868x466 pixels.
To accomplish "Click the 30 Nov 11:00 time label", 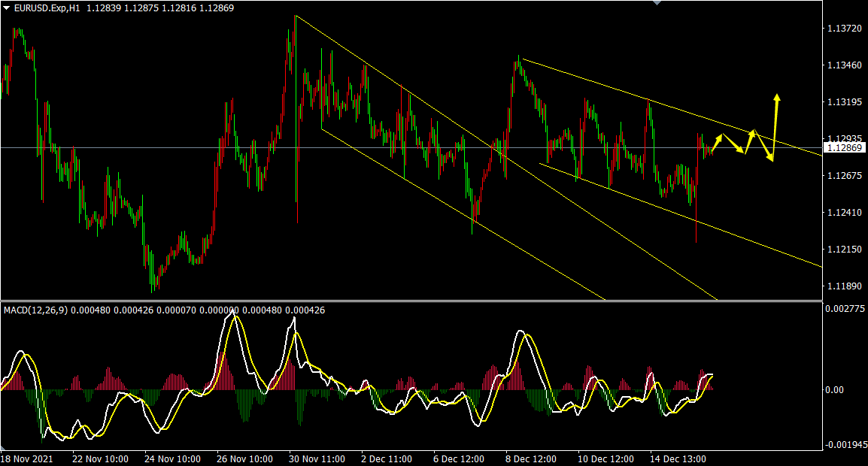I will (317, 458).
